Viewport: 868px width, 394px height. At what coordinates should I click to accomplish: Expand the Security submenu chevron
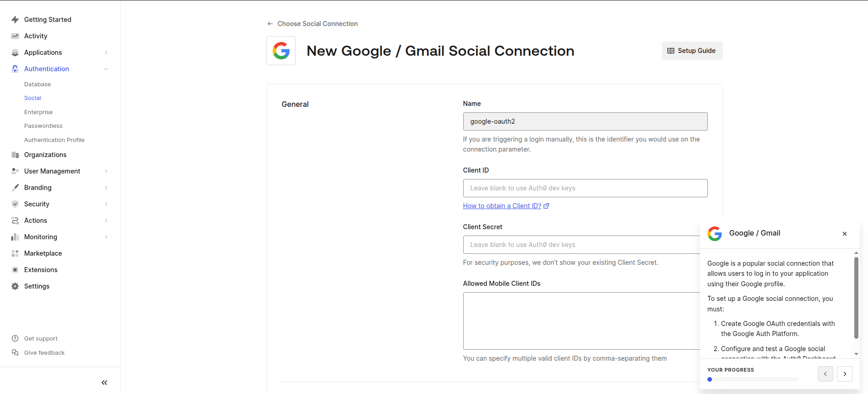(x=106, y=204)
